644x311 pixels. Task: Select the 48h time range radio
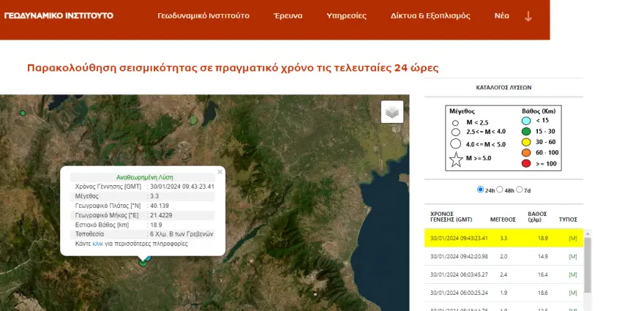click(x=500, y=190)
